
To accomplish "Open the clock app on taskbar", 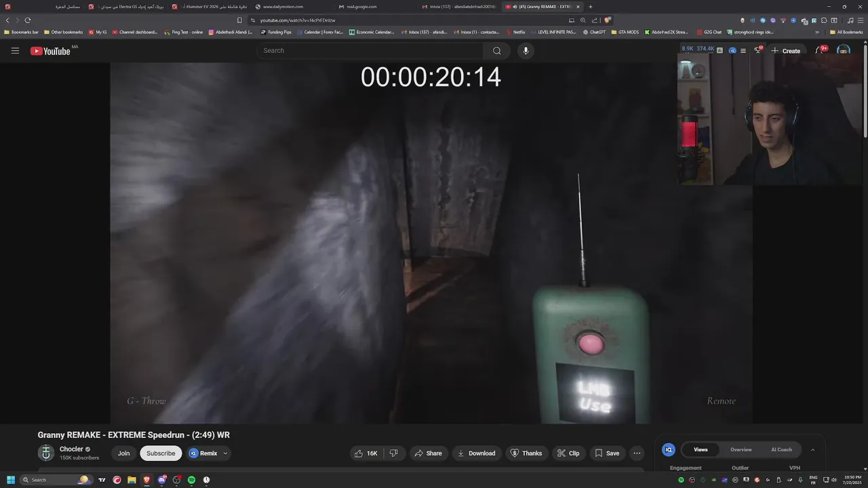I will click(206, 480).
